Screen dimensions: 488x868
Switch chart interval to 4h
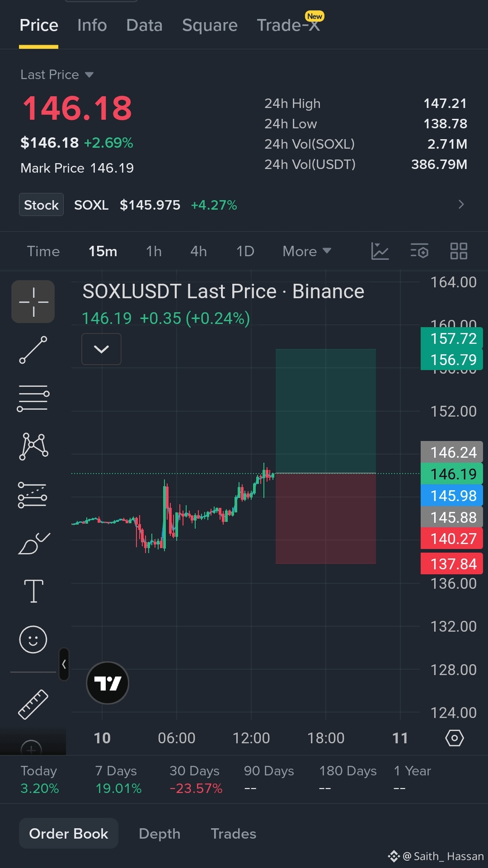[x=198, y=251]
